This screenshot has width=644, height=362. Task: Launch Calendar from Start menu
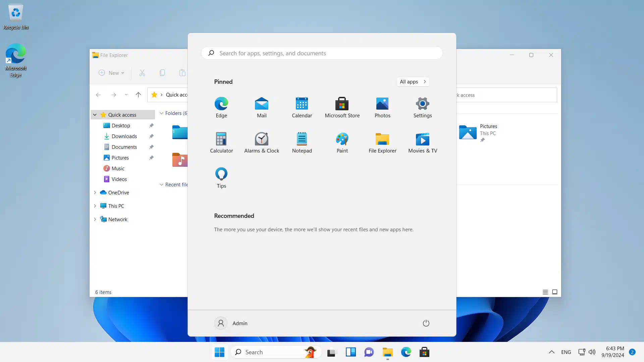pyautogui.click(x=302, y=108)
